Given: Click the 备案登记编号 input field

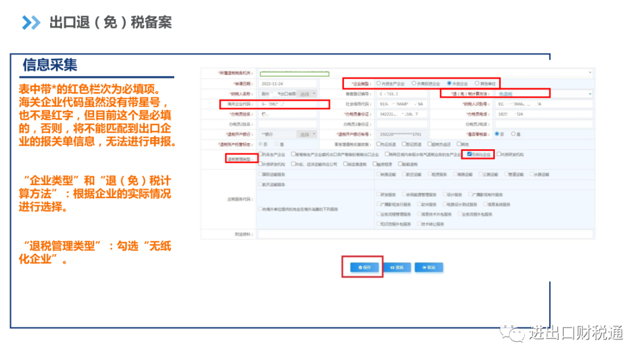Looking at the screenshot, I should pyautogui.click(x=402, y=94).
